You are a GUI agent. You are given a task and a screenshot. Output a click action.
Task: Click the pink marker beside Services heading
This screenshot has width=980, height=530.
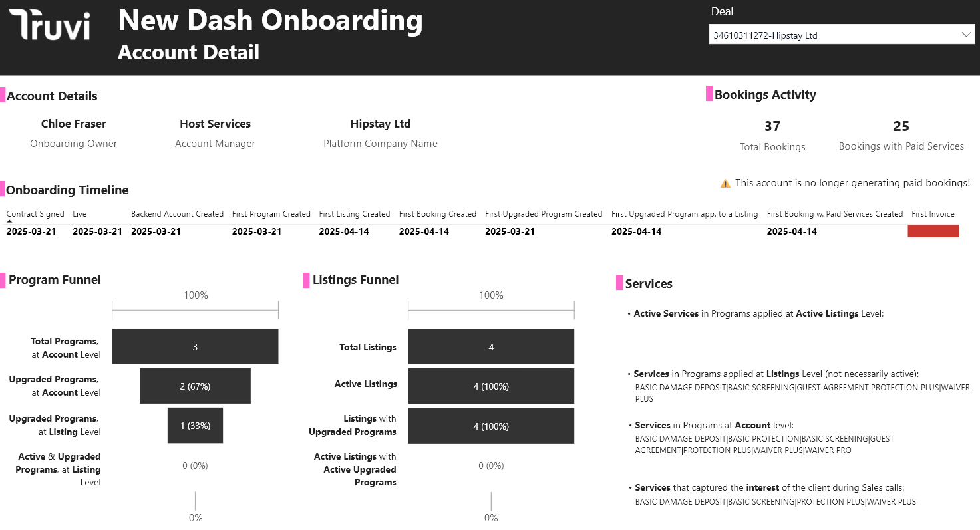619,283
